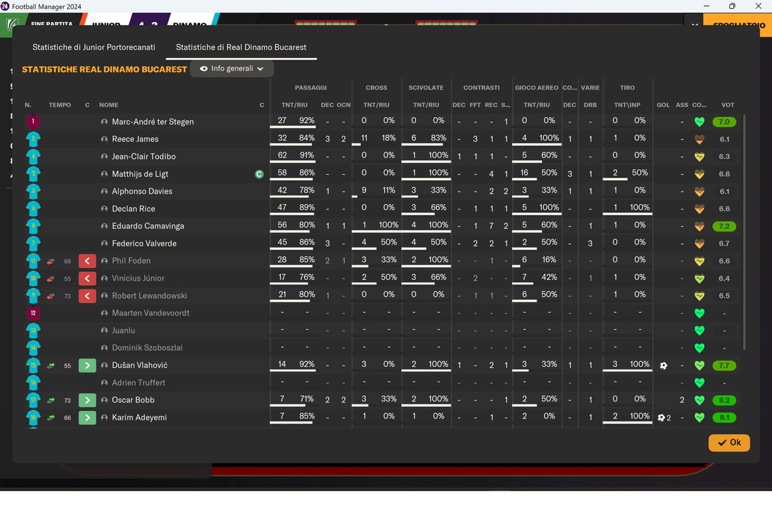772x532 pixels.
Task: Click the condition heart for Declan Rice
Action: click(699, 209)
